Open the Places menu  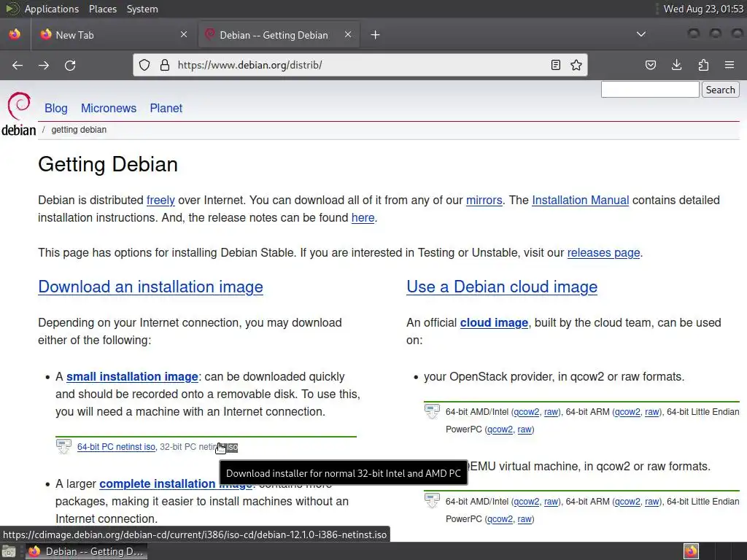[x=103, y=9]
